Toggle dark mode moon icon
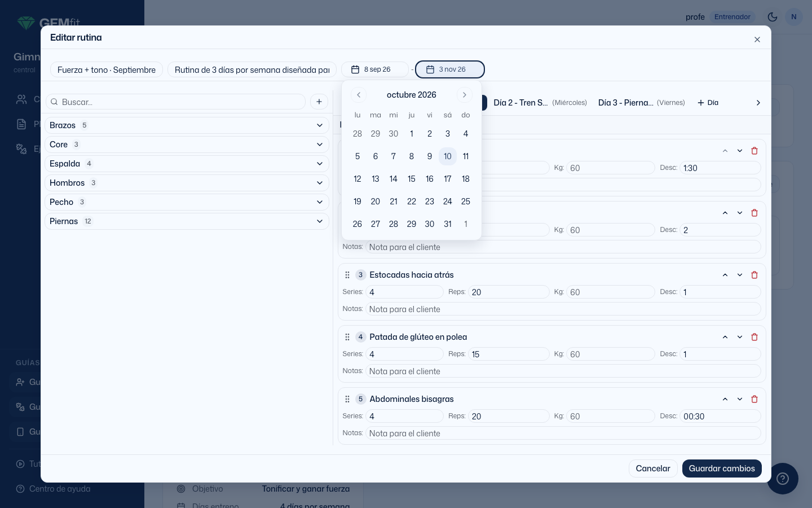This screenshot has width=812, height=508. point(773,17)
